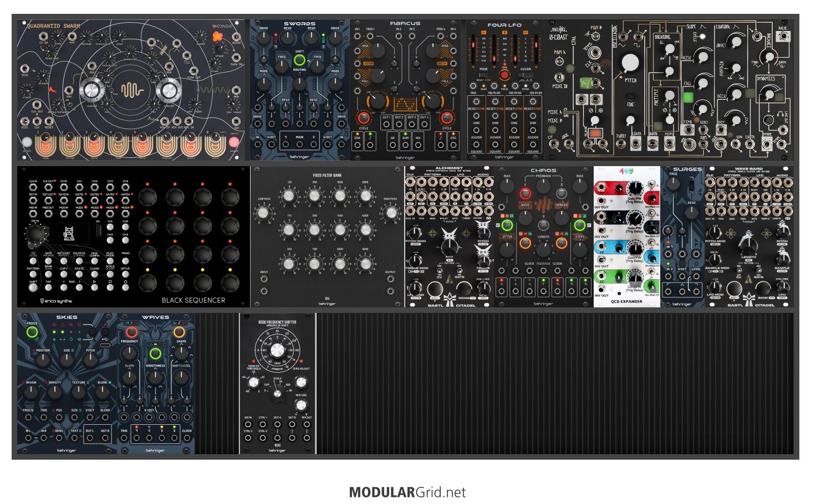Open the Wave Bard module
This screenshot has width=816, height=504.
click(x=748, y=237)
